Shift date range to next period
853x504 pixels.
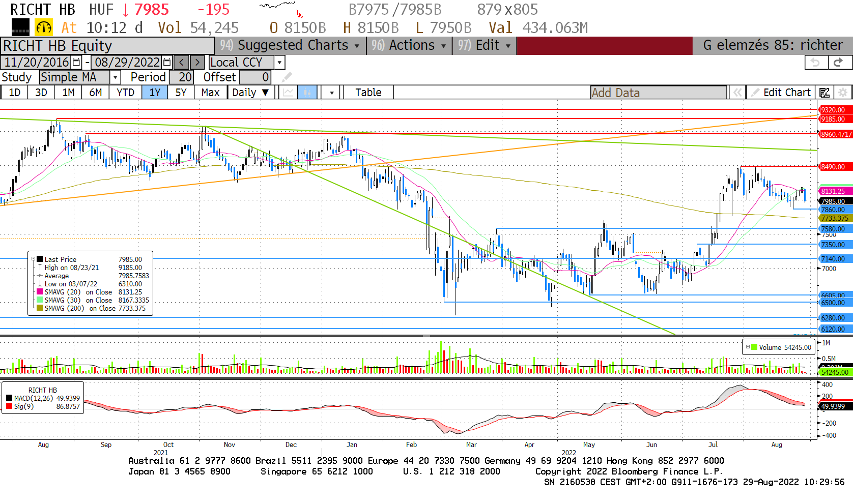point(197,63)
